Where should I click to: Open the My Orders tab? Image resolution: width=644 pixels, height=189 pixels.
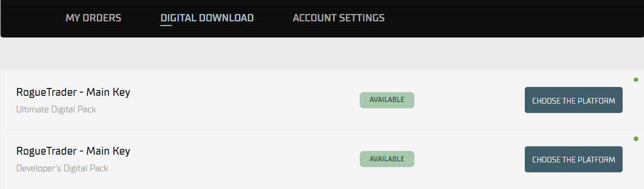[93, 18]
